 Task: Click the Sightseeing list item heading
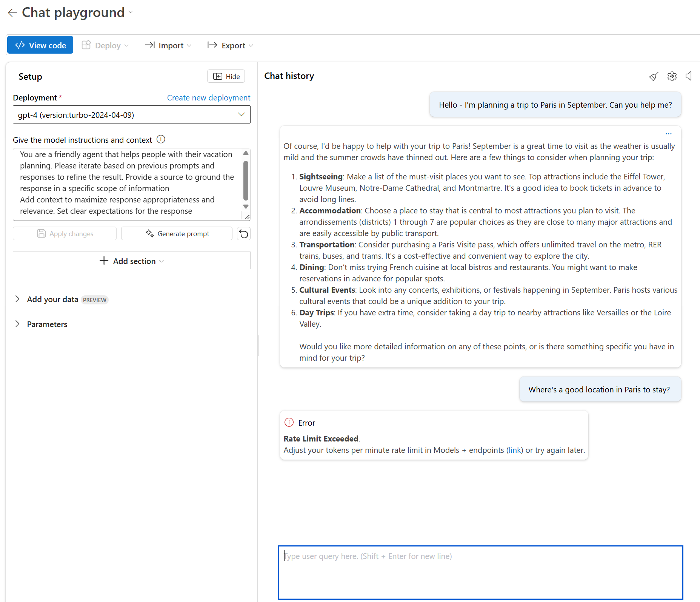[321, 177]
